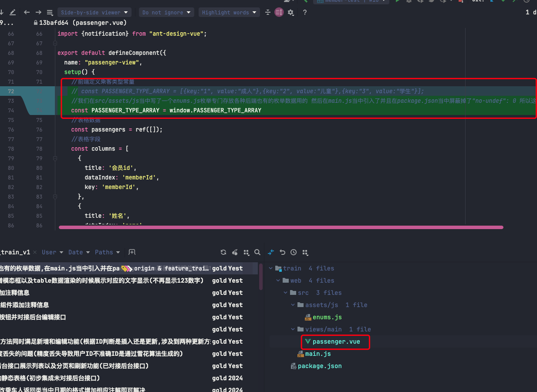
Task: Open Highlight words dropdown
Action: (x=229, y=13)
